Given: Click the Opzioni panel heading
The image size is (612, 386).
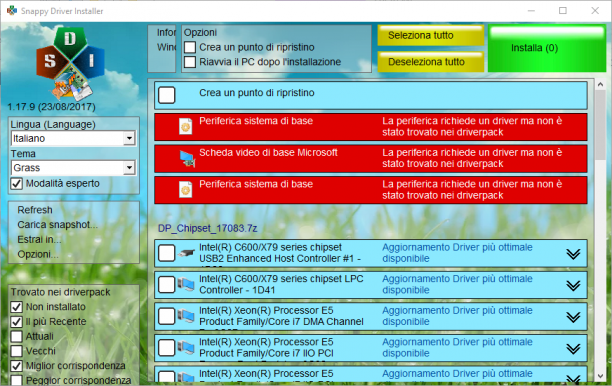Looking at the screenshot, I should pos(200,32).
